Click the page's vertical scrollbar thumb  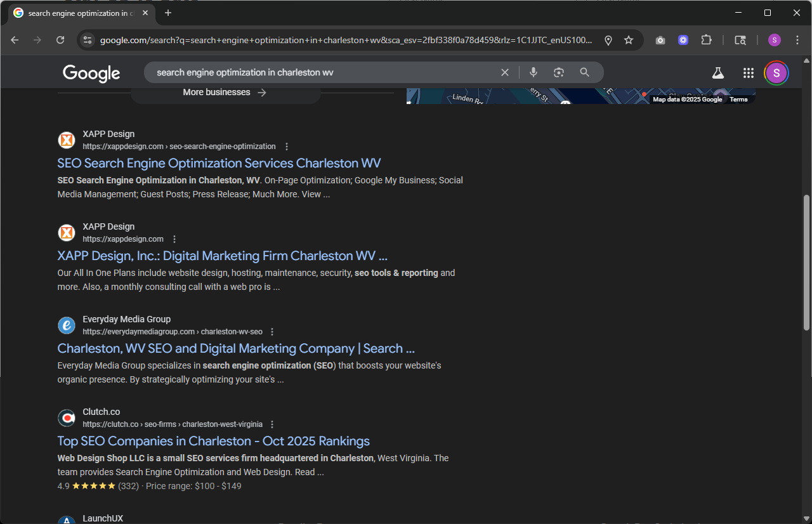806,261
